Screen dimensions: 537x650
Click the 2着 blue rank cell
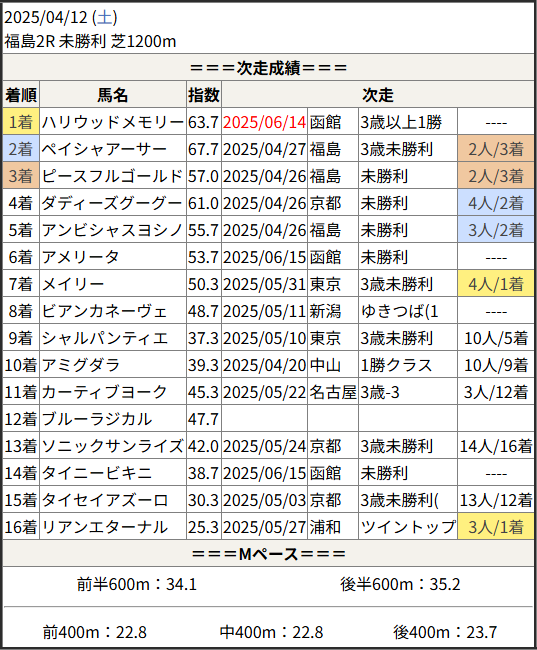pyautogui.click(x=21, y=149)
